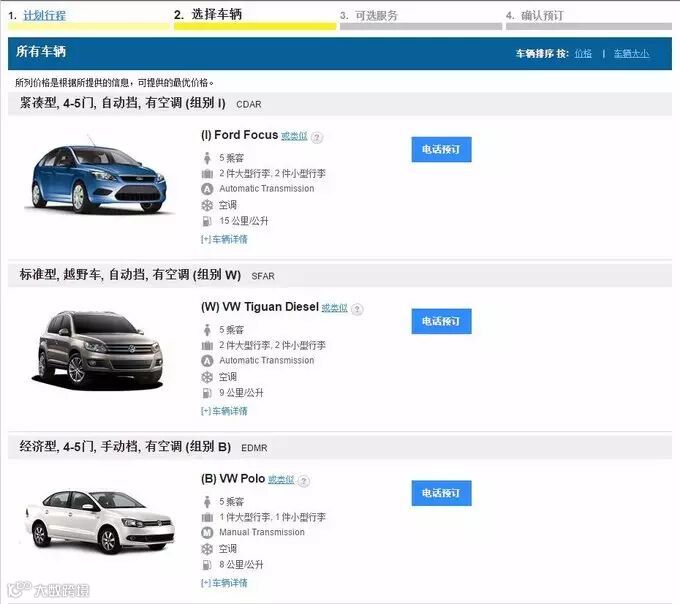This screenshot has height=604, width=680.
Task: Click the EDMR category code
Action: point(254,448)
